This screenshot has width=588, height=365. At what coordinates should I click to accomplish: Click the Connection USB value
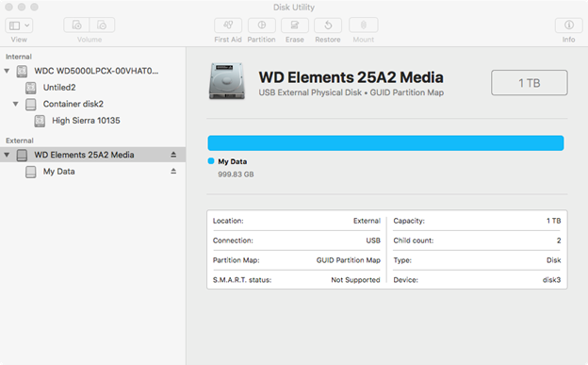click(x=373, y=241)
